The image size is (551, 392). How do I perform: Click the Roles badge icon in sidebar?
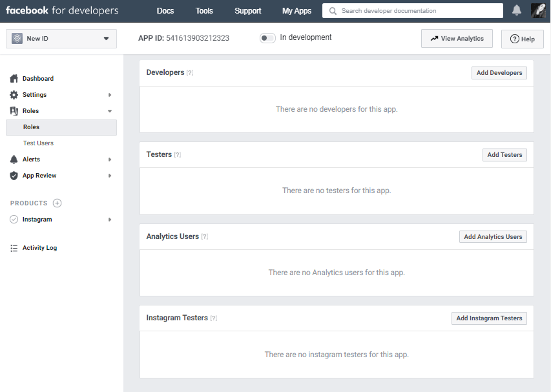pyautogui.click(x=14, y=111)
